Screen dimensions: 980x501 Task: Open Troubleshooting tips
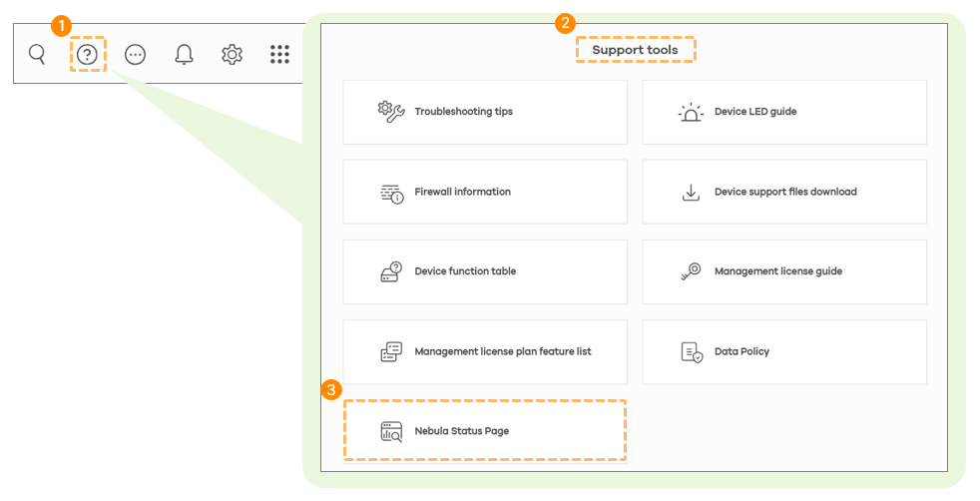485,113
